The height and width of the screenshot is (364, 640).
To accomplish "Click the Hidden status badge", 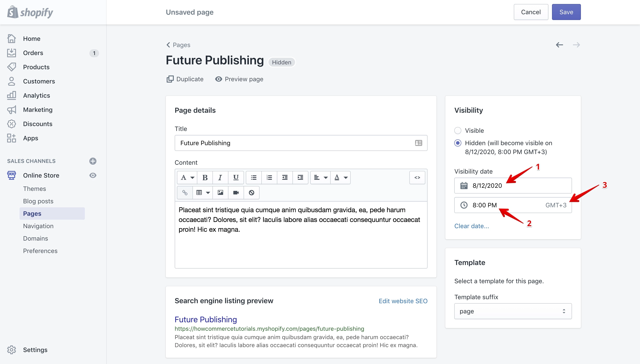I will (x=282, y=62).
